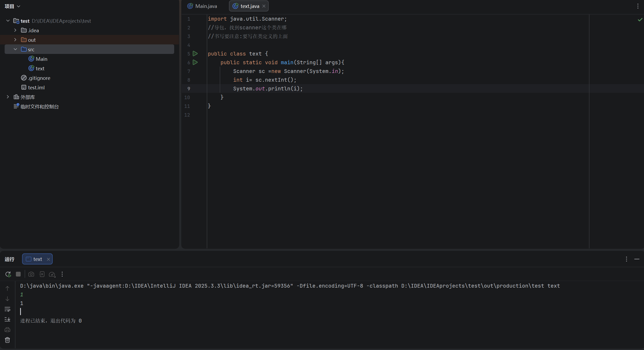This screenshot has height=350, width=644.
Task: Click the public class text declaration
Action: 238,54
